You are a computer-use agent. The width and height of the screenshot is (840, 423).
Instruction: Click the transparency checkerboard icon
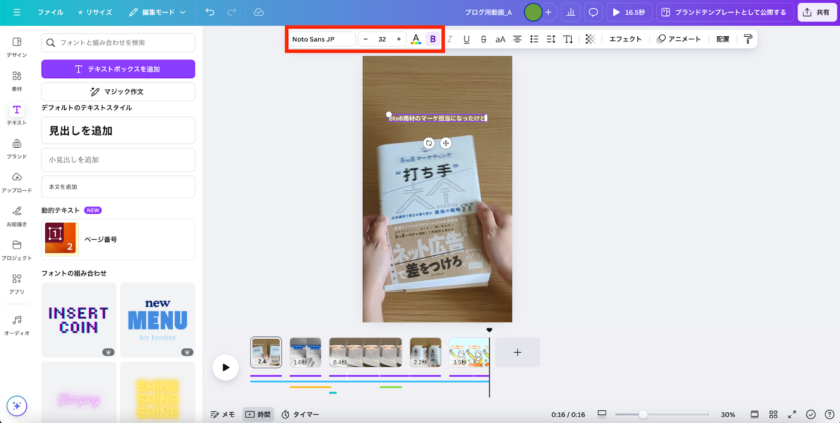point(589,39)
